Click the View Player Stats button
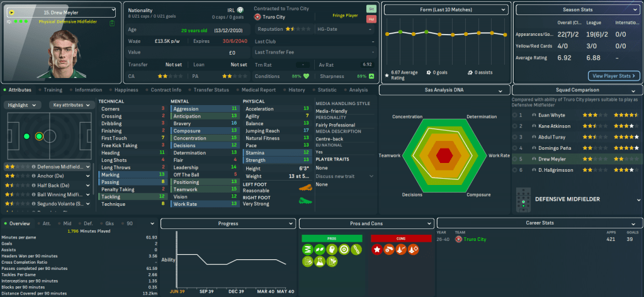This screenshot has width=644, height=297. [613, 76]
